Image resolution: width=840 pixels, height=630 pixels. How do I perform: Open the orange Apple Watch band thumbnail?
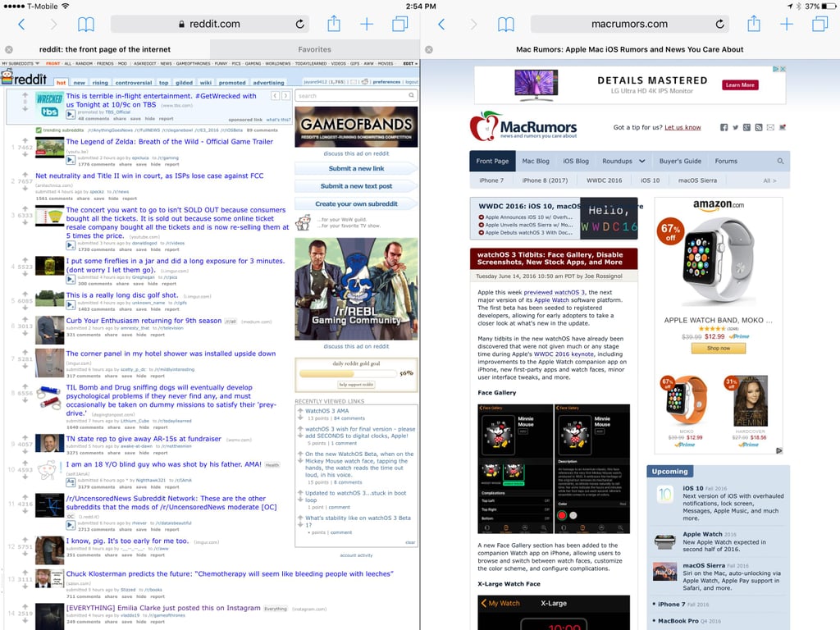(x=685, y=400)
